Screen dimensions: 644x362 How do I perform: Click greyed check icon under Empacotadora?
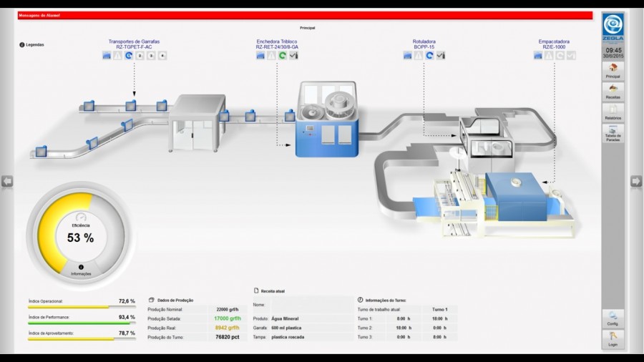click(571, 55)
